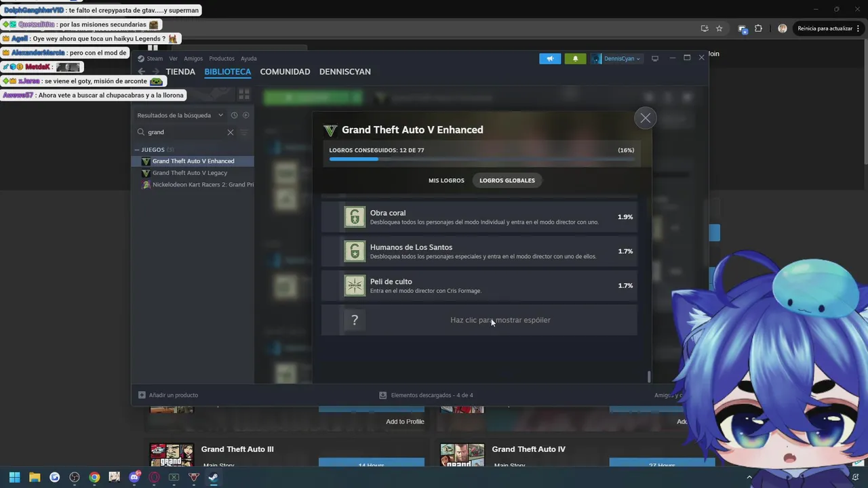Screen dimensions: 868x488
Task: Select Grand Theft Auto V Legacy in library
Action: (193, 173)
